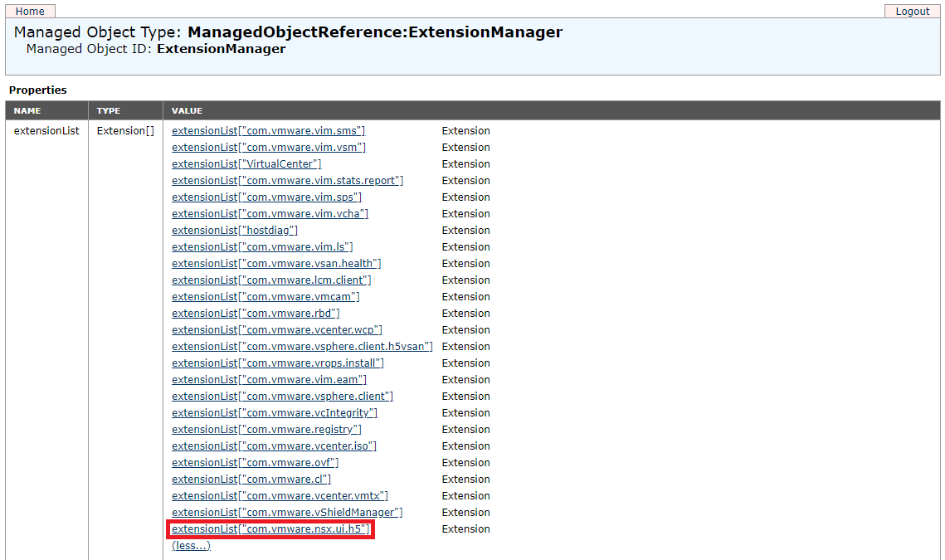The width and height of the screenshot is (945, 560).
Task: Open extensionList com.vmware.vcenter.iso link
Action: (x=275, y=446)
